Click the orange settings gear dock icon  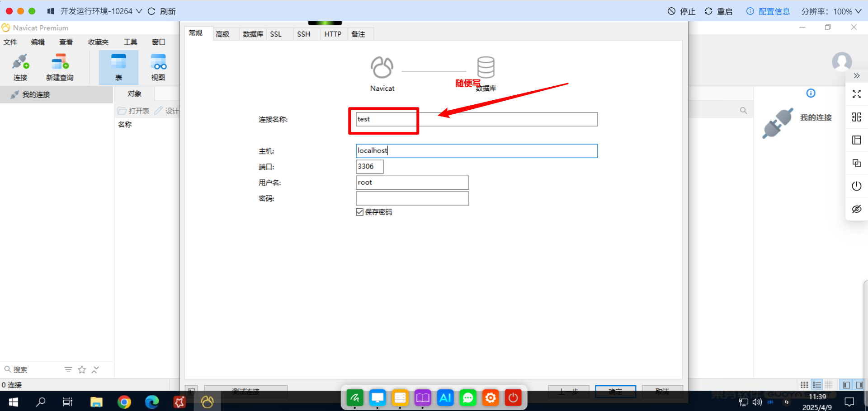point(491,397)
